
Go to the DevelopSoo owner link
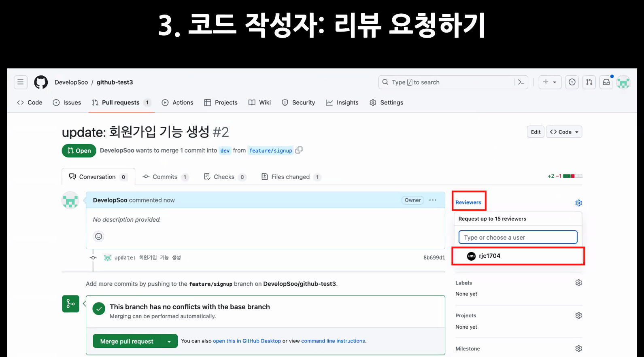point(71,82)
